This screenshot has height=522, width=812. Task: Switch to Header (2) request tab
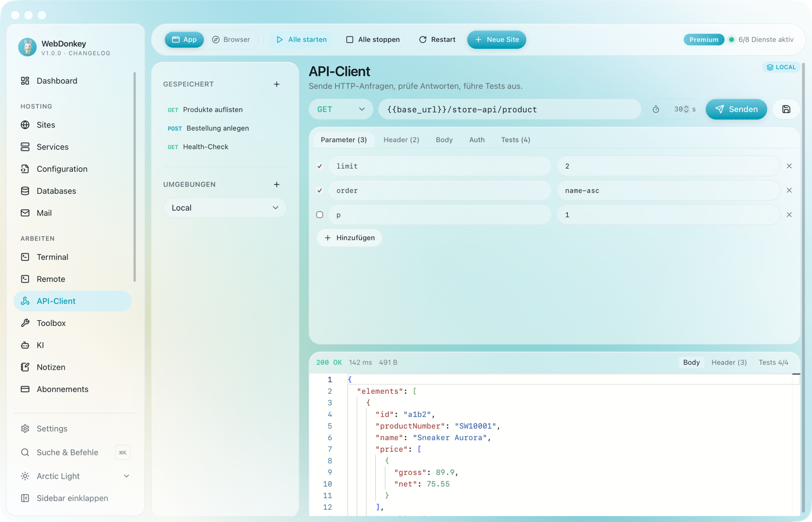coord(401,140)
